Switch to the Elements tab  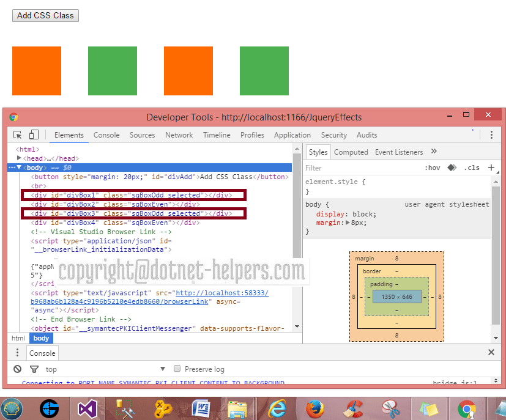[x=69, y=135]
